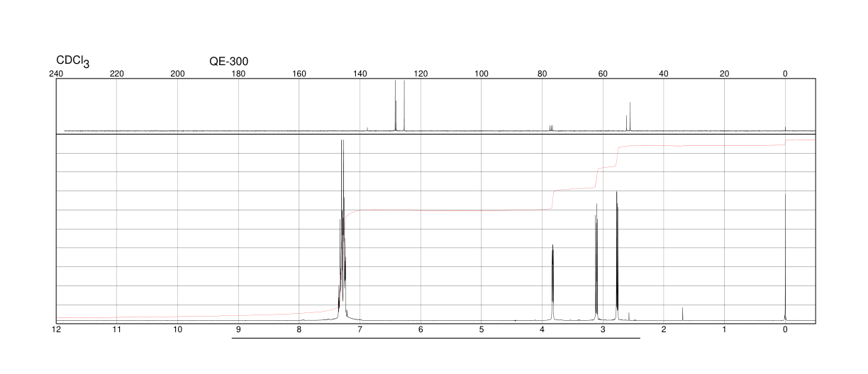Screen dimensions: 868x374
Task: Click the 12 ppm label on proton axis
Action: click(x=56, y=330)
